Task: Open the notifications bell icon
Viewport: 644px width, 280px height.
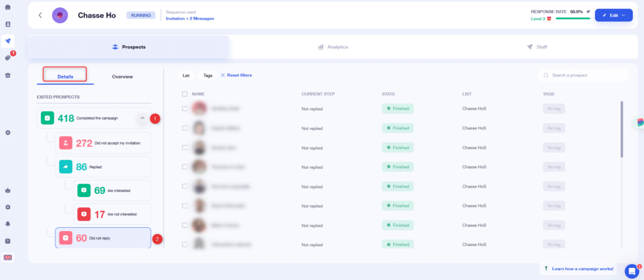Action: [8, 224]
